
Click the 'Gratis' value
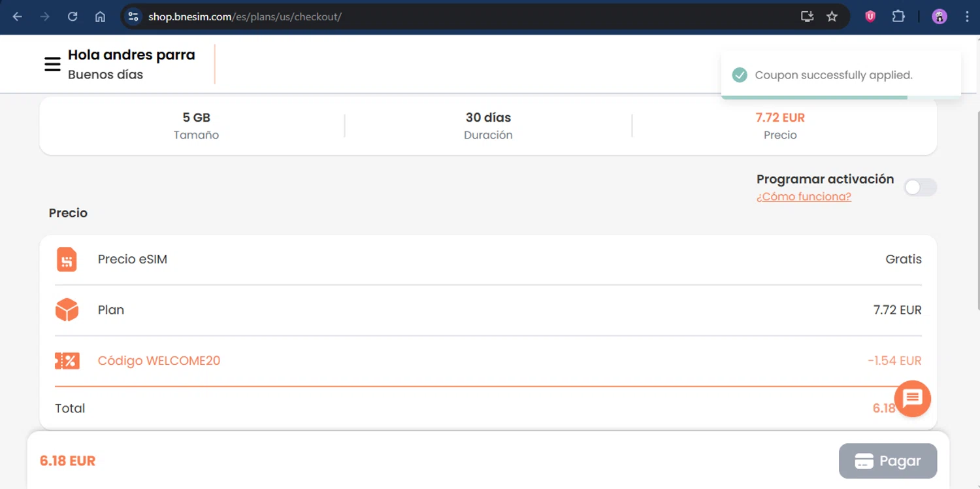pyautogui.click(x=904, y=260)
